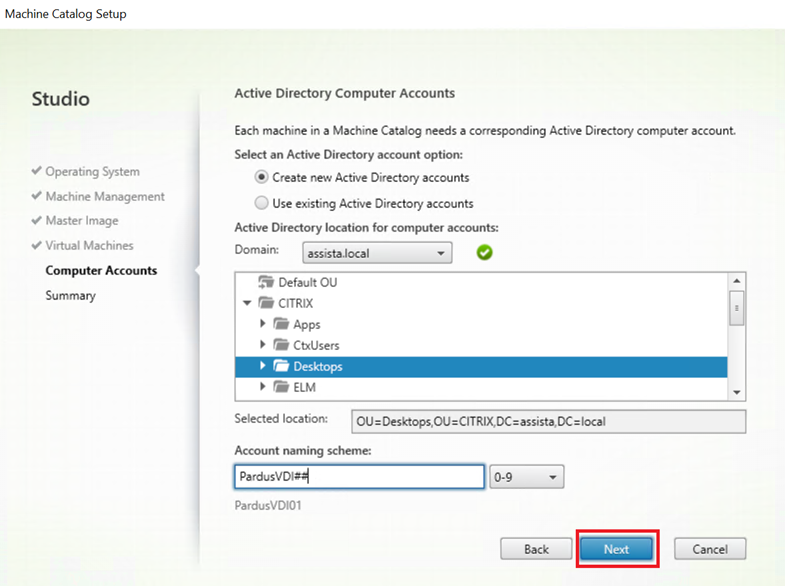Click the Cancel button
The height and width of the screenshot is (586, 785).
click(x=710, y=549)
